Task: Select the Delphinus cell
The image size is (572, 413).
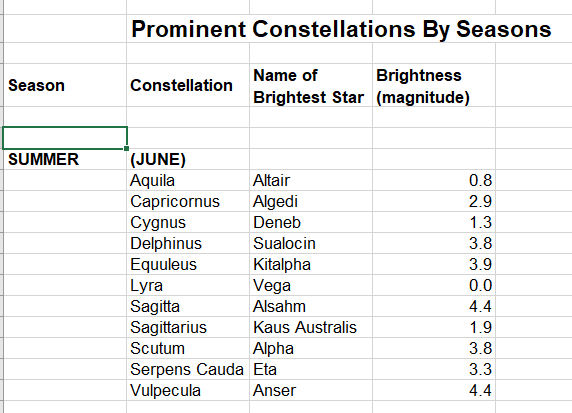Action: coord(188,243)
